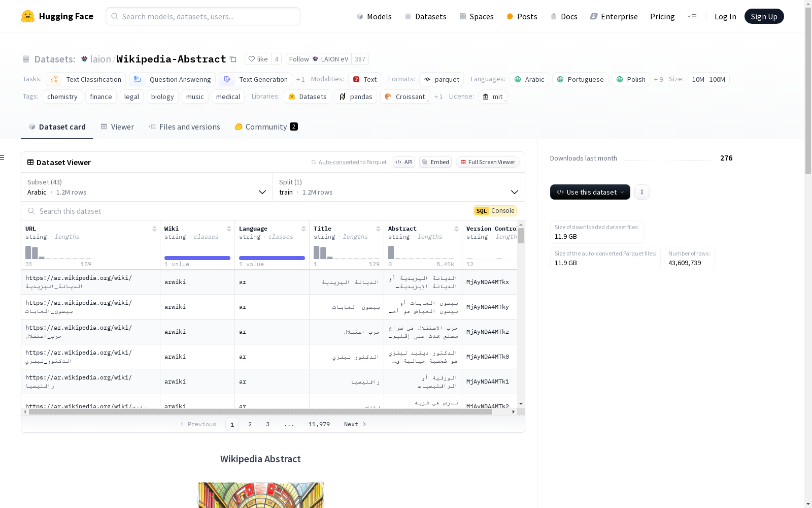Click the Croissant library tag
812x508 pixels.
(x=405, y=97)
